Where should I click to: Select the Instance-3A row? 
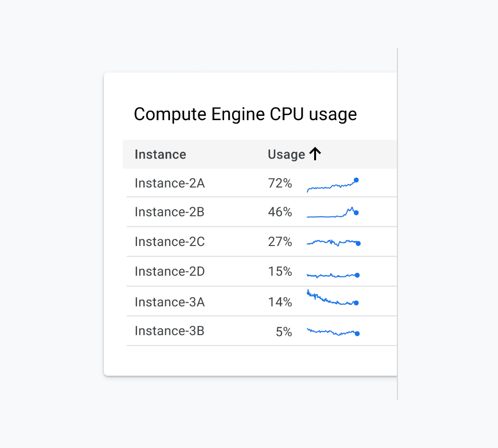170,302
